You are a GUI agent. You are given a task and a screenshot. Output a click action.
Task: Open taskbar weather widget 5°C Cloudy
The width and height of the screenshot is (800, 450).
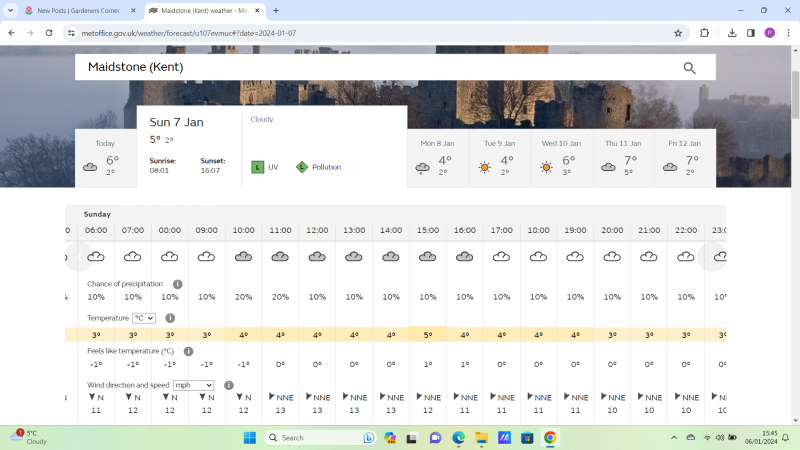[x=29, y=437]
